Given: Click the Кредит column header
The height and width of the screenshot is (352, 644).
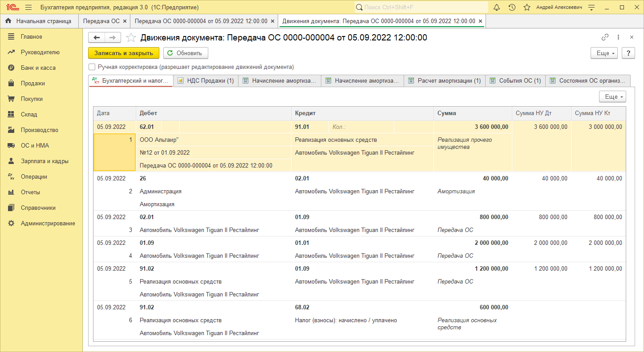Looking at the screenshot, I should [362, 113].
